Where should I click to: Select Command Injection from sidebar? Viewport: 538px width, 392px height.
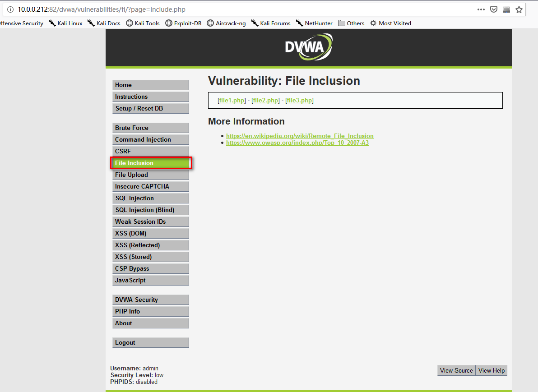tap(150, 139)
